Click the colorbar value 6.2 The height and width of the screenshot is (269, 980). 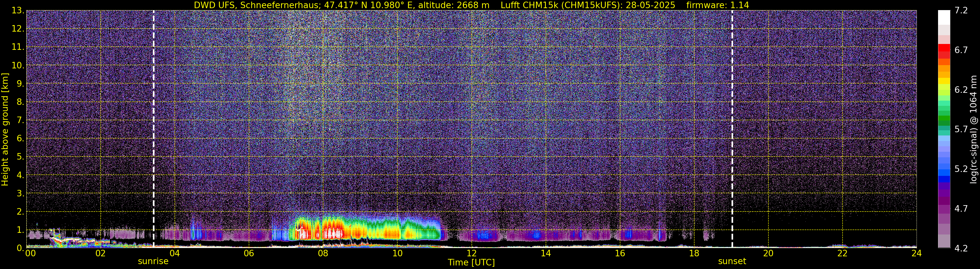point(961,90)
